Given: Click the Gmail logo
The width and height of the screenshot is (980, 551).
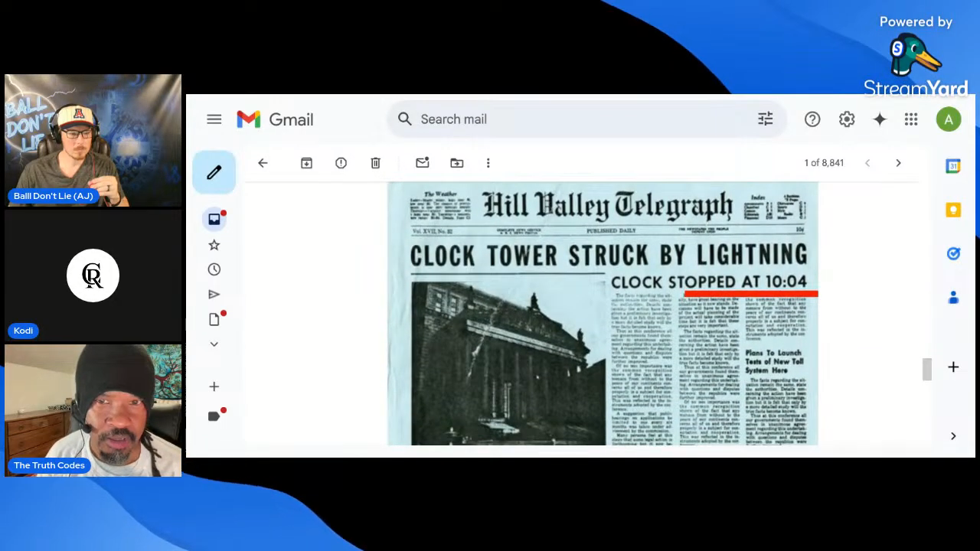Looking at the screenshot, I should [x=275, y=119].
